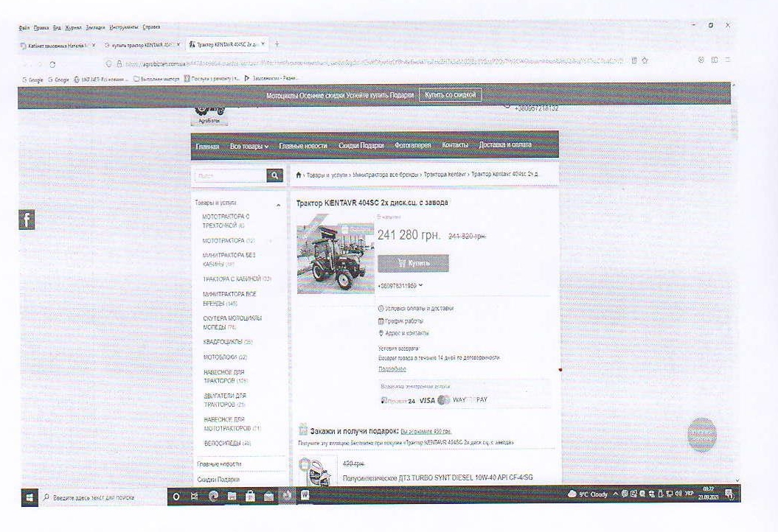Open the Журнал menu
This screenshot has height=532, width=778.
[x=74, y=28]
